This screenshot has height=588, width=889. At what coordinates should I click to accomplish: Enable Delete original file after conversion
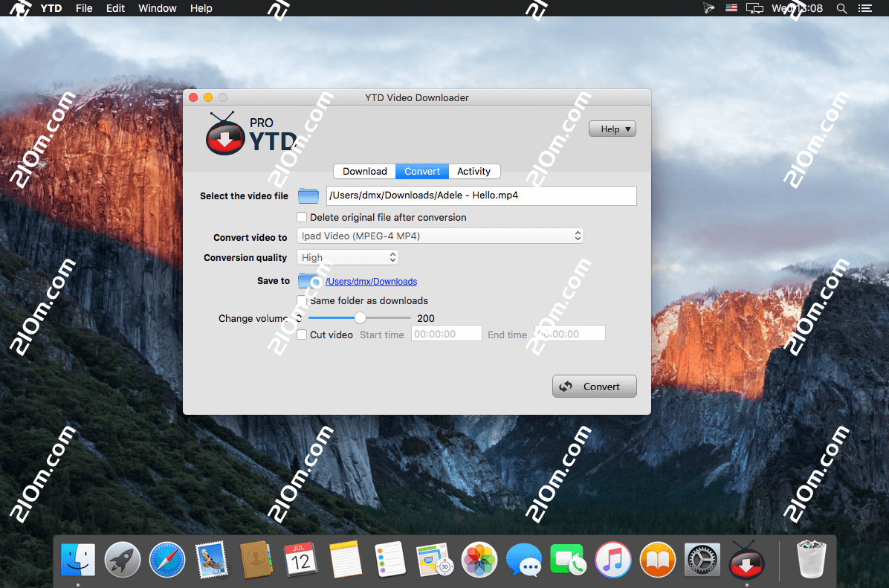coord(303,217)
